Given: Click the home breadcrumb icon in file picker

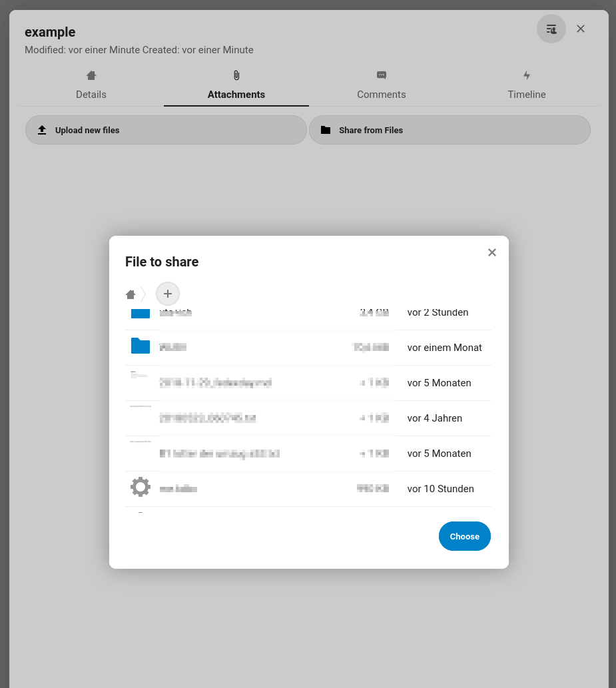Looking at the screenshot, I should tap(131, 294).
